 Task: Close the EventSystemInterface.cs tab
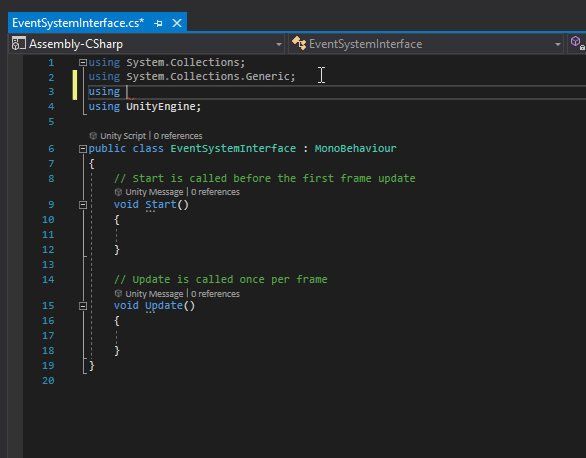[x=177, y=23]
